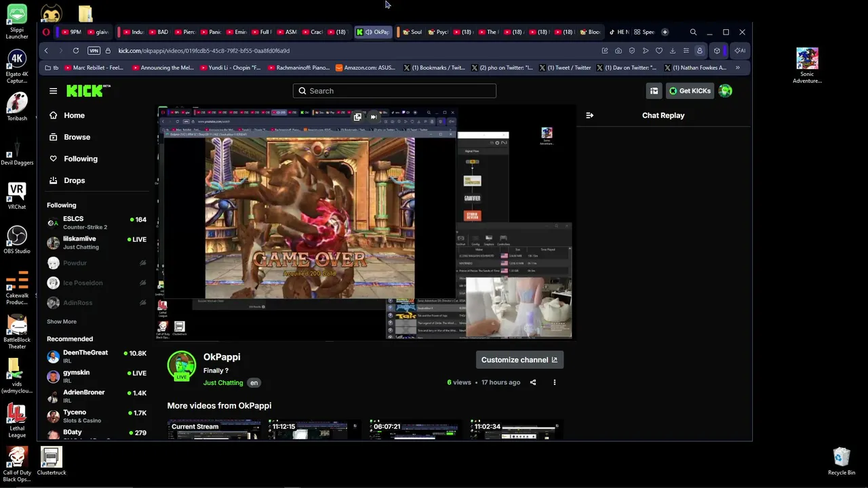Open the Current Stream video thumbnail
This screenshot has height=488, width=868.
pos(214,430)
